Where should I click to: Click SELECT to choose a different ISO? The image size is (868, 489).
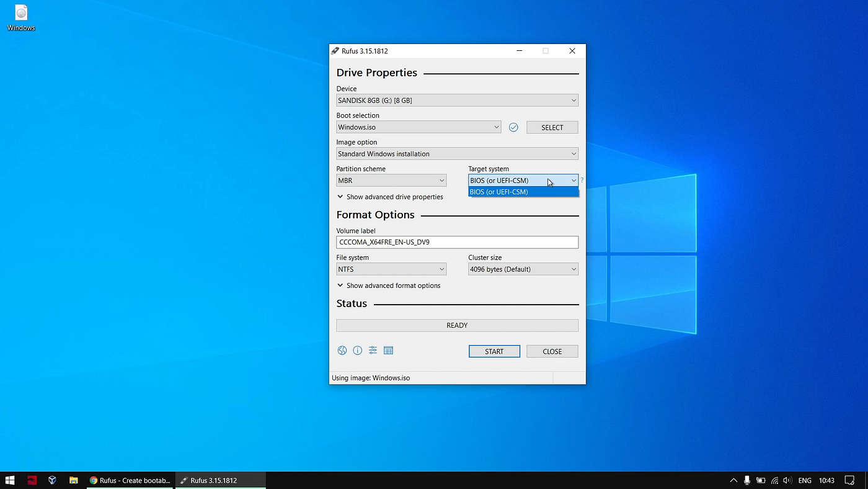click(x=552, y=127)
